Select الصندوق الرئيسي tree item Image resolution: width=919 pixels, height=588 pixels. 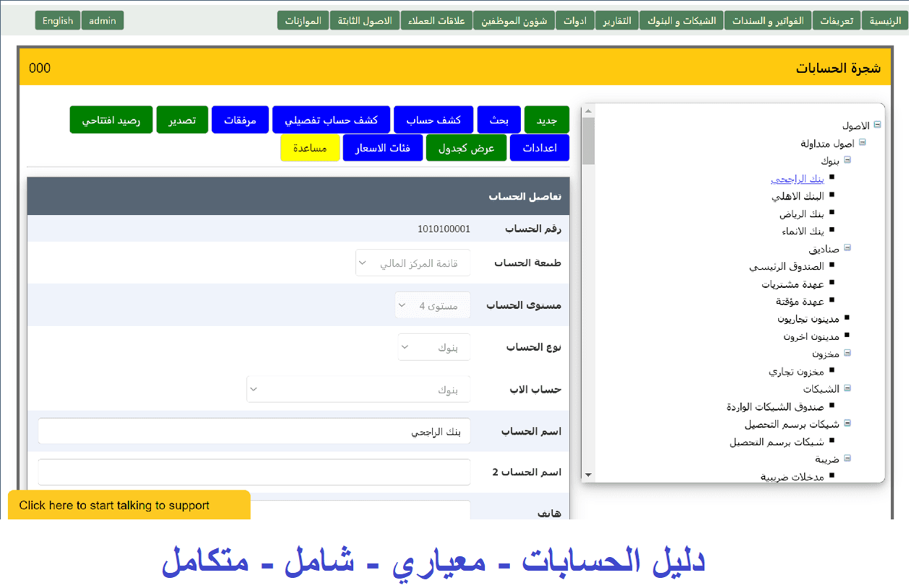[786, 266]
